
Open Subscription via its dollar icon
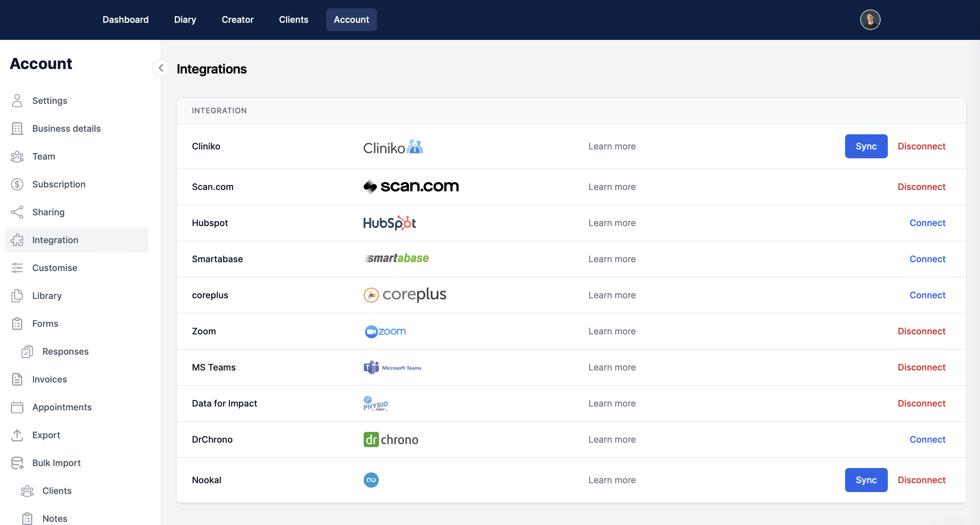pyautogui.click(x=17, y=184)
